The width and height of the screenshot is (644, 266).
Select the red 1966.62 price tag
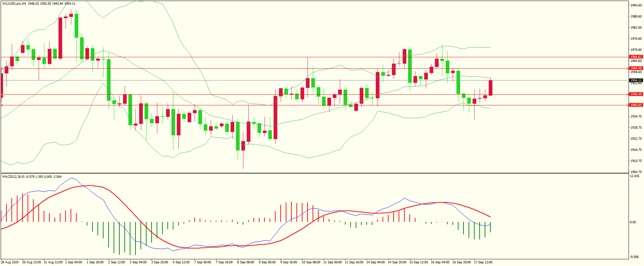(x=636, y=57)
